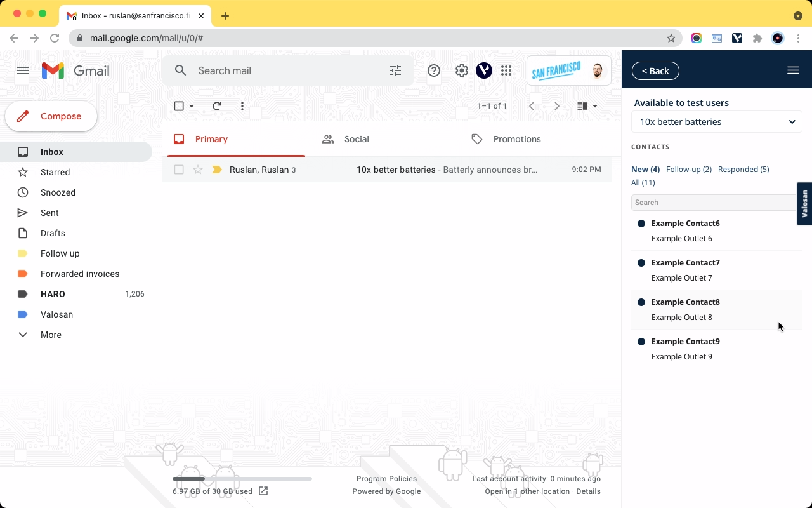Open San Francisco account profile avatar
812x508 pixels.
coord(598,70)
